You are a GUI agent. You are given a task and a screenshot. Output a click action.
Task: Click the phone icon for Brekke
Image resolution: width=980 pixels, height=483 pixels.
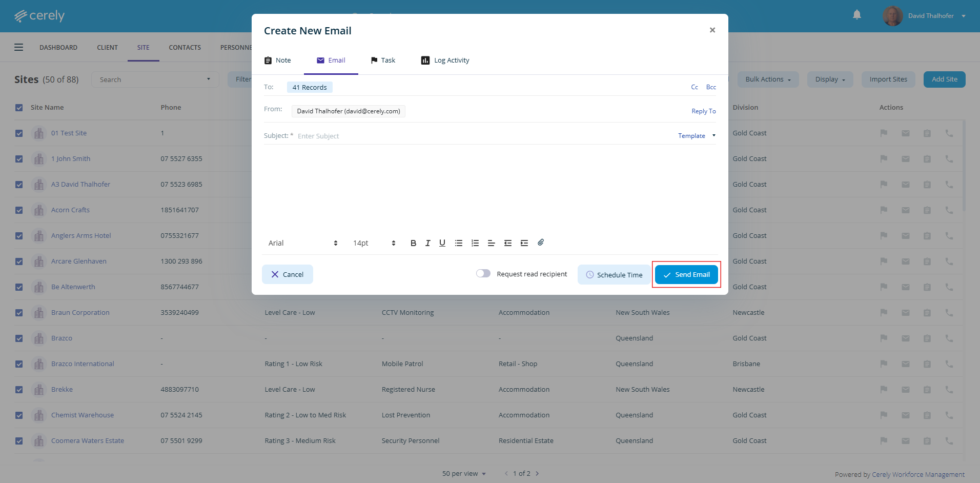[x=949, y=390]
